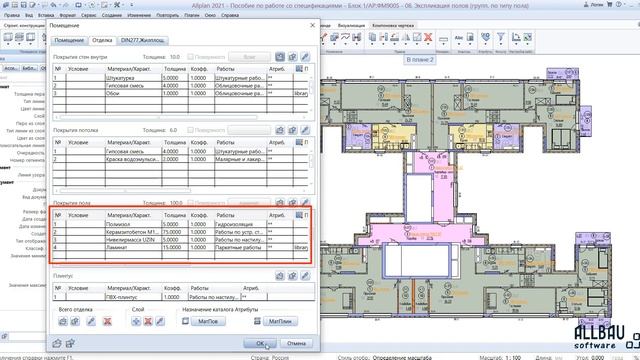Save Плинтус settings as favorite
The width and height of the screenshot is (640, 360).
[293, 276]
